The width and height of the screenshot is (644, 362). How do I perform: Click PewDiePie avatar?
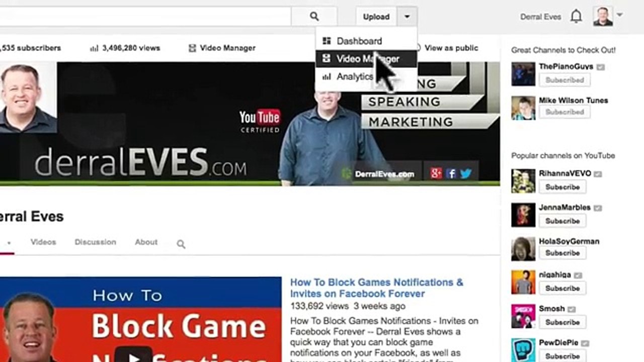point(523,350)
